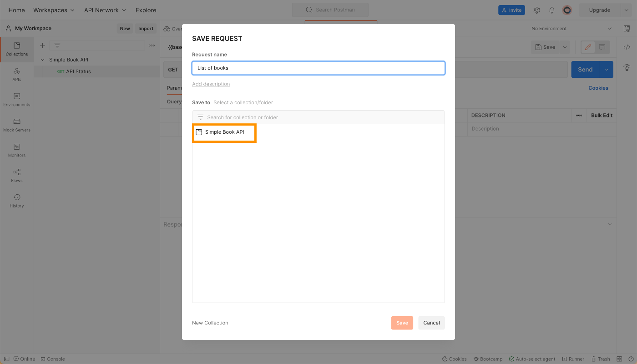Select the API Status request

point(97,71)
